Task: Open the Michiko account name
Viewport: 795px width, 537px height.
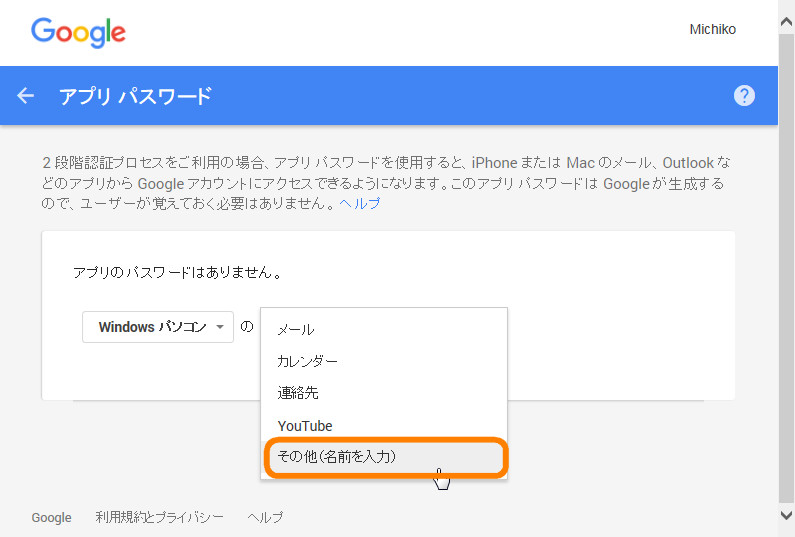Action: (712, 29)
